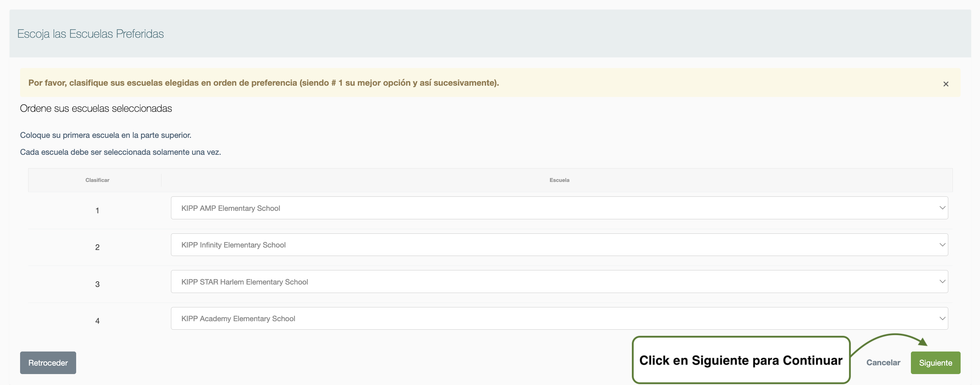
Task: Dismiss the yellow ranking notice with X
Action: [946, 84]
